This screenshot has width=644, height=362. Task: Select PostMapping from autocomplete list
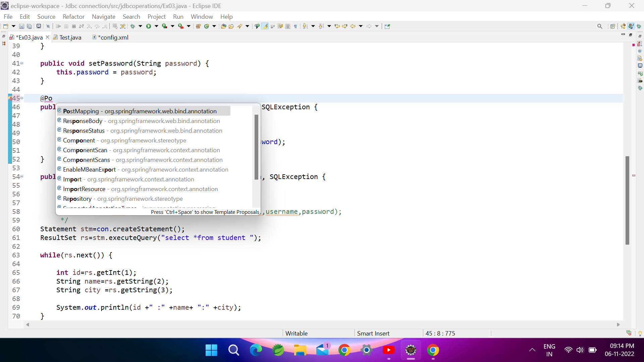click(x=140, y=111)
